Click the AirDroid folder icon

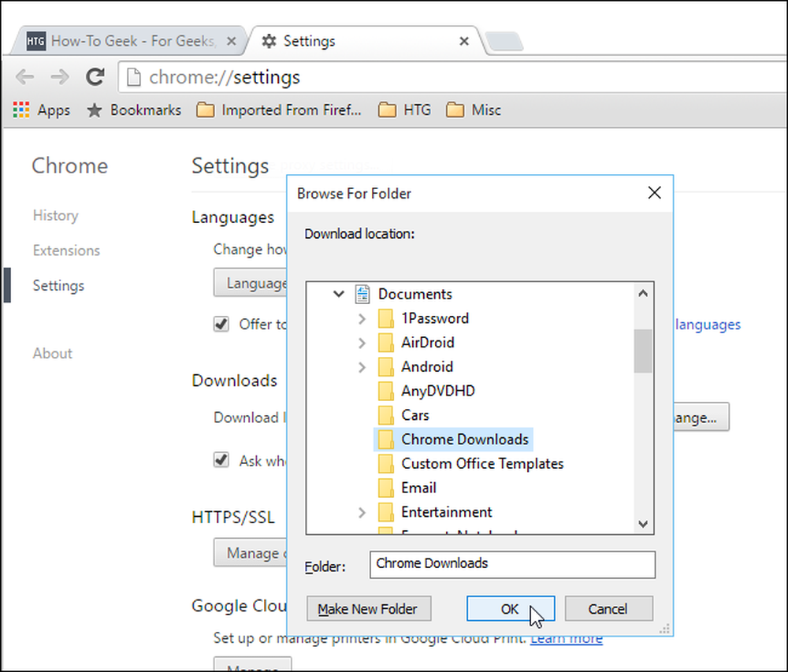385,343
